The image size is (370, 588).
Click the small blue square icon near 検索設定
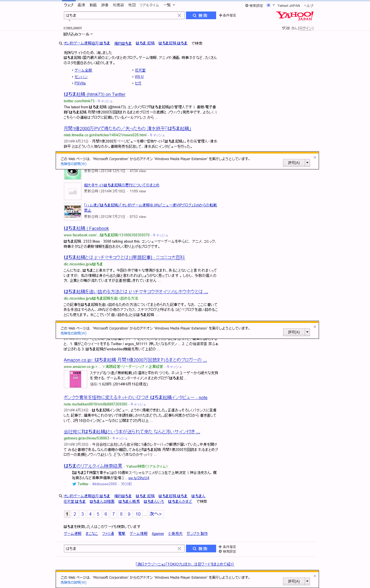click(269, 5)
